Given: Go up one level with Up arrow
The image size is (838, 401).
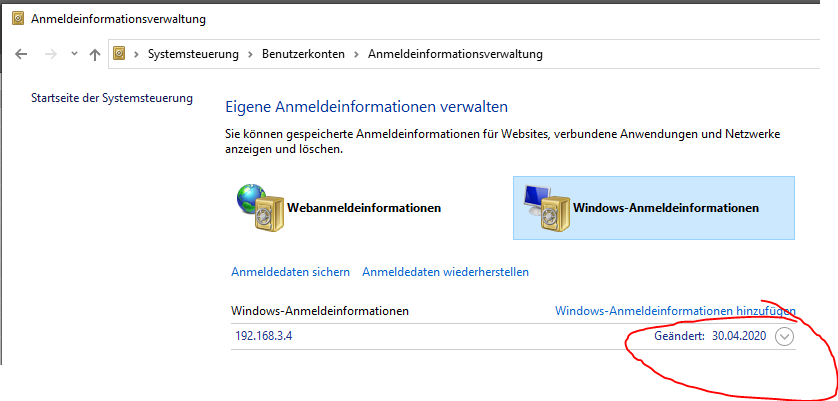Looking at the screenshot, I should point(95,54).
